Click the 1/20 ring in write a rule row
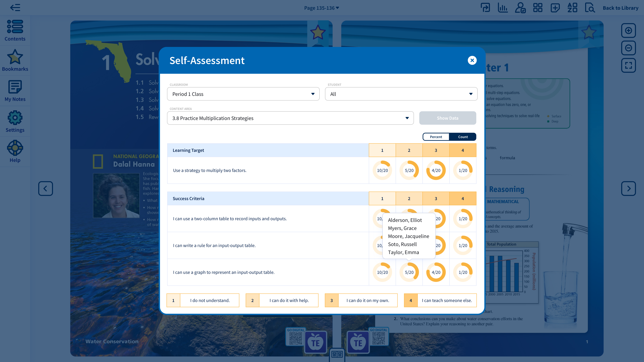This screenshot has height=362, width=644. click(463, 245)
